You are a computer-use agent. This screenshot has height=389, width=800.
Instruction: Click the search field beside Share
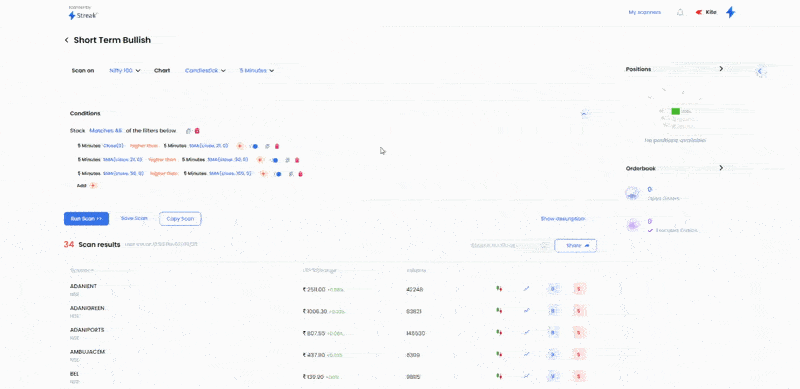pyautogui.click(x=510, y=246)
